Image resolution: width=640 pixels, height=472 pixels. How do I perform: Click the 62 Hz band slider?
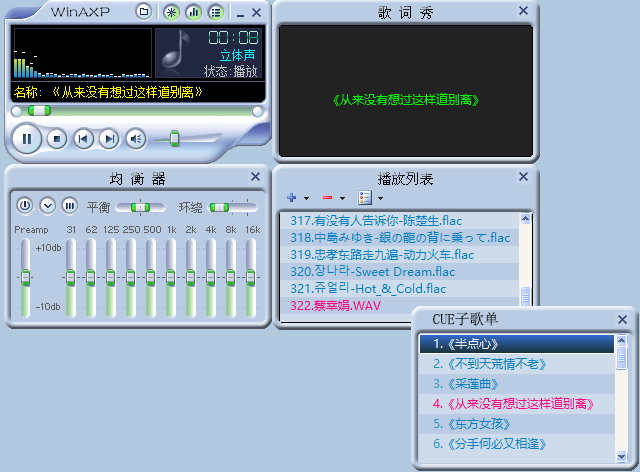coord(91,278)
